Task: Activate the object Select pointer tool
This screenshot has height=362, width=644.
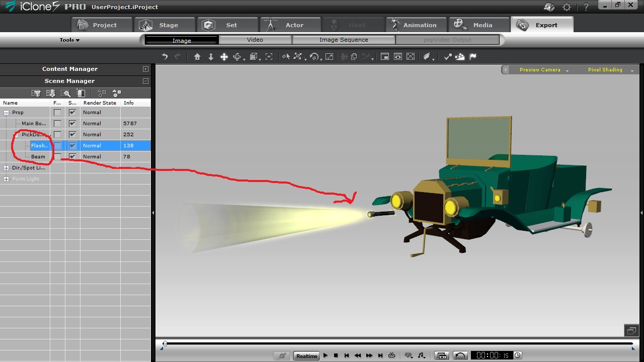Action: coord(286,57)
